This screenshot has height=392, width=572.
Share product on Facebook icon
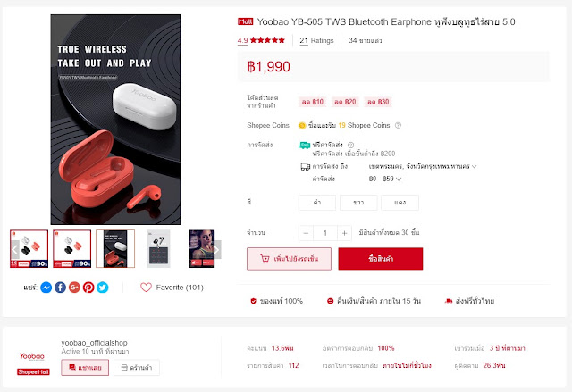[60, 288]
